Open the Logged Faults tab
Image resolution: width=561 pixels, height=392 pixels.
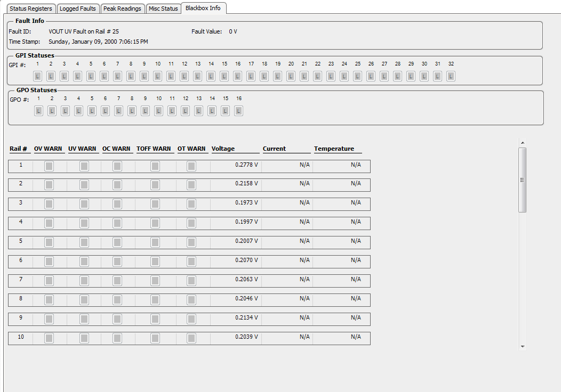(x=78, y=8)
